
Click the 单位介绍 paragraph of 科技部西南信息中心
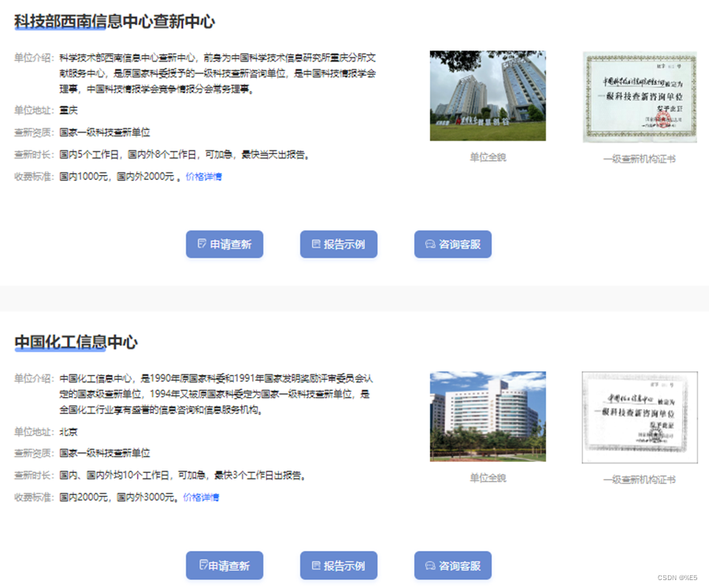coord(217,73)
